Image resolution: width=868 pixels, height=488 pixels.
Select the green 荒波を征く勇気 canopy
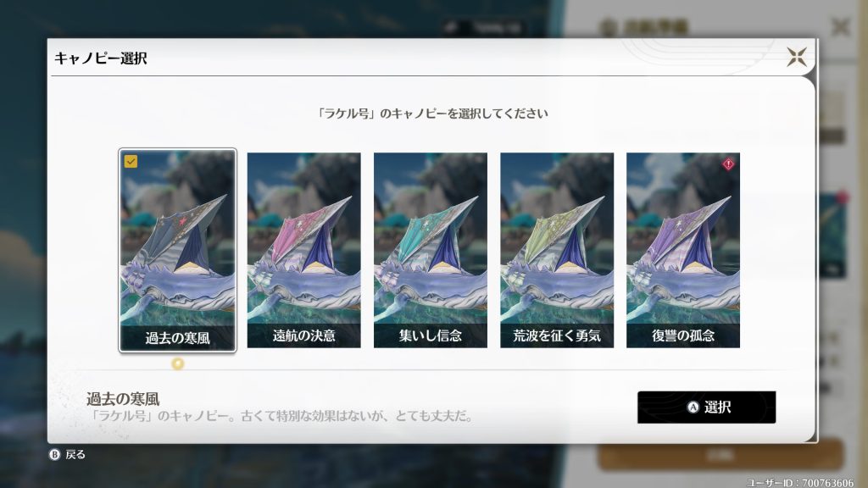(x=557, y=250)
